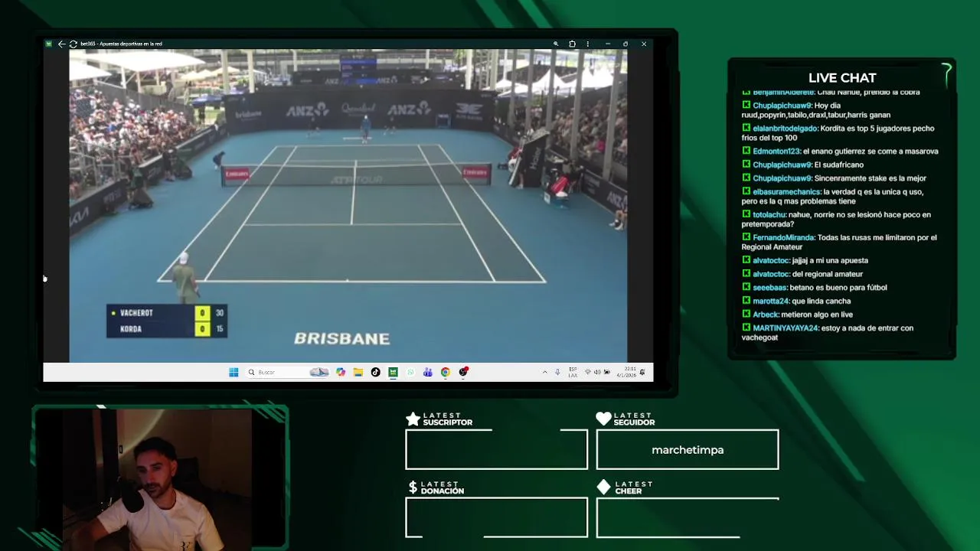The width and height of the screenshot is (980, 551).
Task: Click the BRISBANE caption under the court
Action: click(342, 338)
